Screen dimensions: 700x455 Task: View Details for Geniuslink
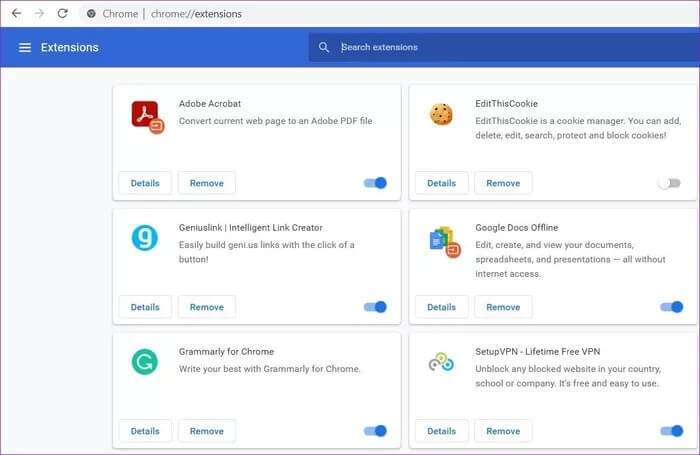coord(145,307)
